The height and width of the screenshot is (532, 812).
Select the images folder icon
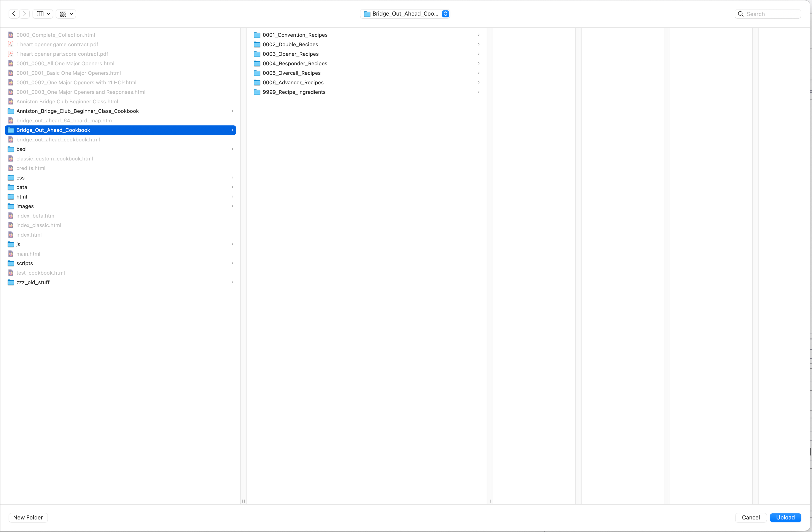pyautogui.click(x=11, y=206)
